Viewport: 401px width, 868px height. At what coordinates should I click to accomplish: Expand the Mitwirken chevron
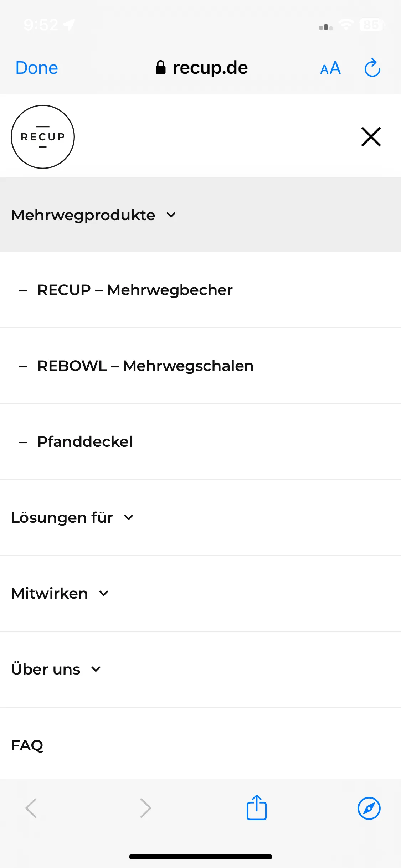104,593
